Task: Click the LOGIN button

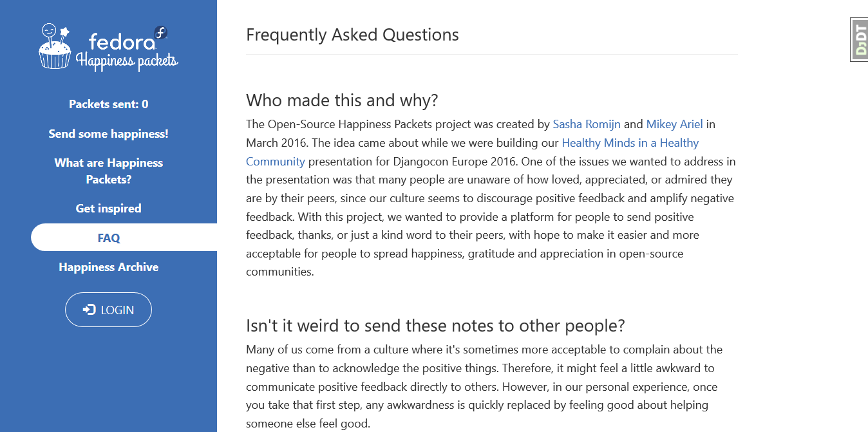Action: 108,310
